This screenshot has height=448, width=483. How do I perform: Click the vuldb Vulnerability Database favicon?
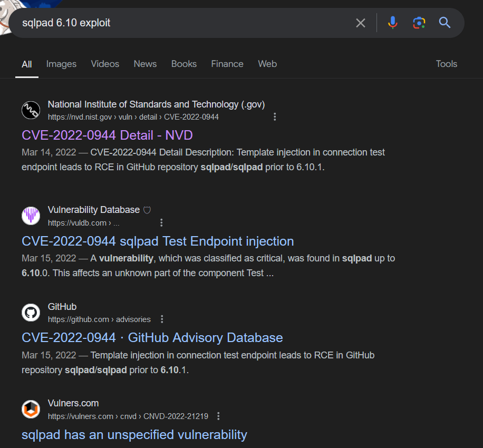coord(31,216)
